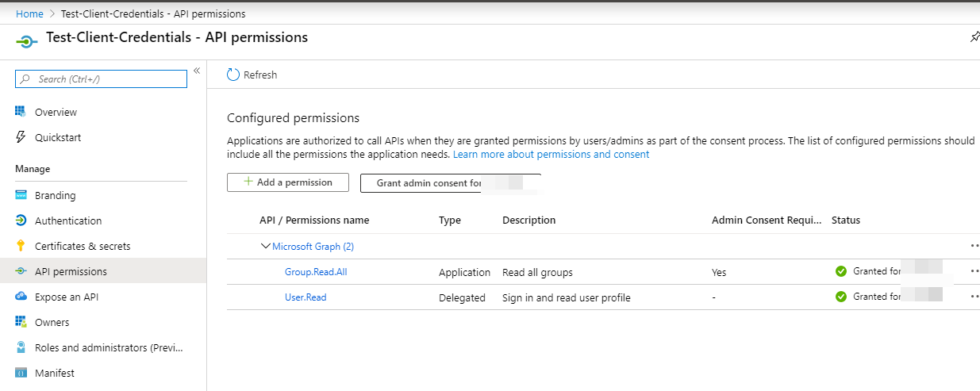Viewport: 980px width, 391px height.
Task: Click the API permissions sidebar icon
Action: coord(21,271)
